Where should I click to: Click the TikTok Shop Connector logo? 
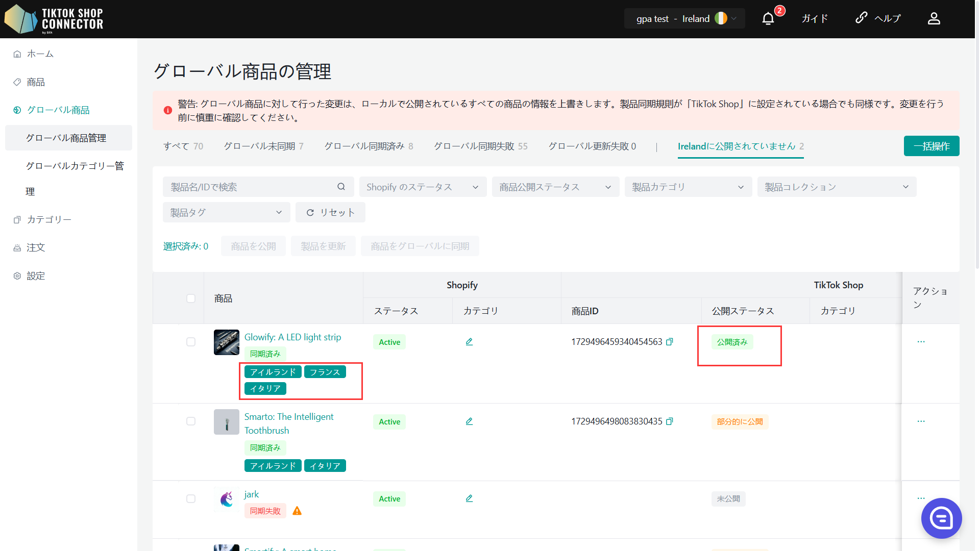coord(54,19)
